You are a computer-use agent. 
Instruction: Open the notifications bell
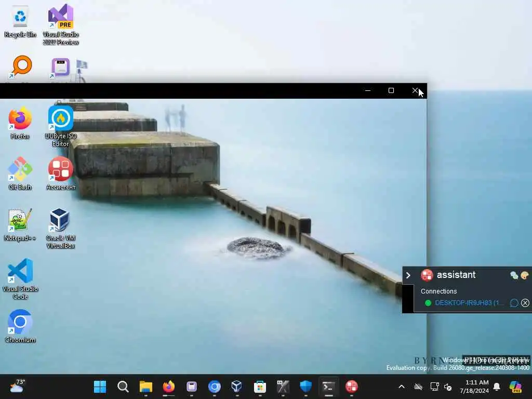pos(497,387)
